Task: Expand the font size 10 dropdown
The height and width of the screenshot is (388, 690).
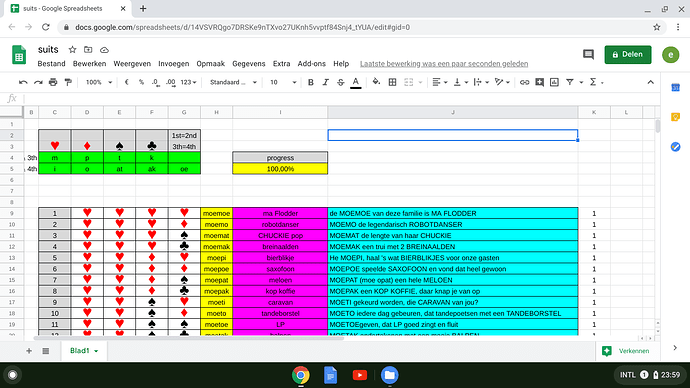Action: tap(283, 82)
